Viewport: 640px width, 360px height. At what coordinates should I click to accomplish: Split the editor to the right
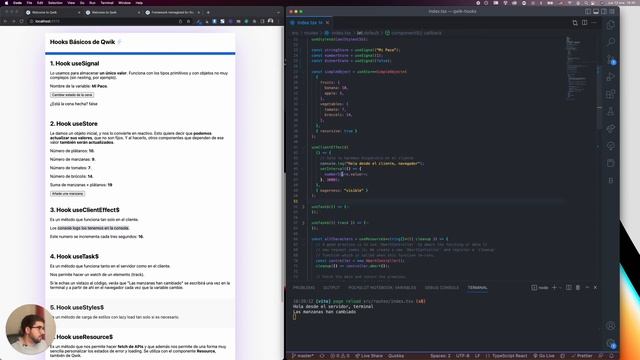coord(584,22)
